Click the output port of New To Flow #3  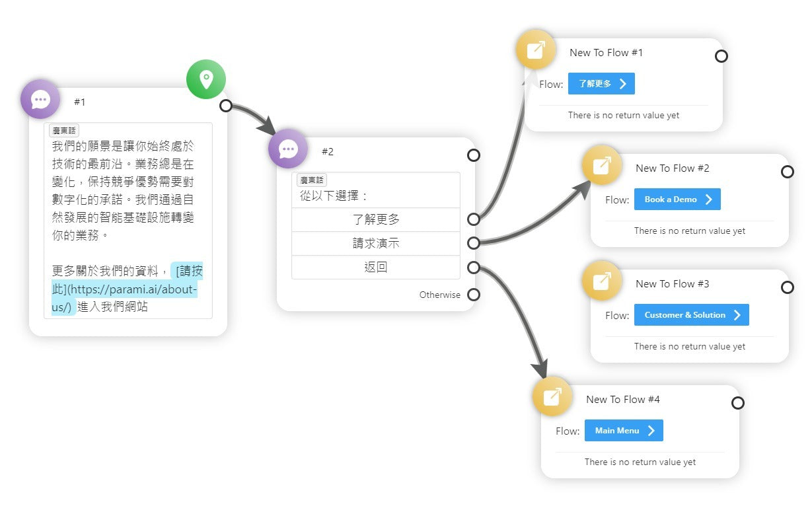[x=788, y=287]
